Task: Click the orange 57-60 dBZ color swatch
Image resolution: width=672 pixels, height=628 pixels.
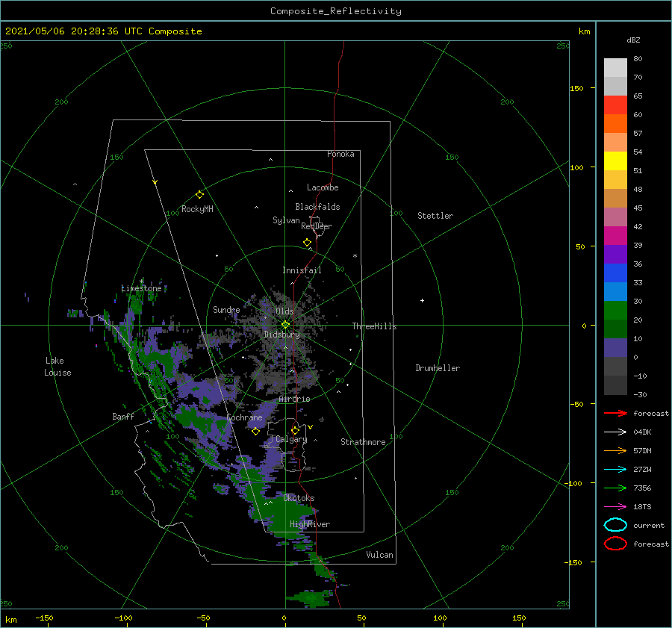Action: pyautogui.click(x=615, y=124)
